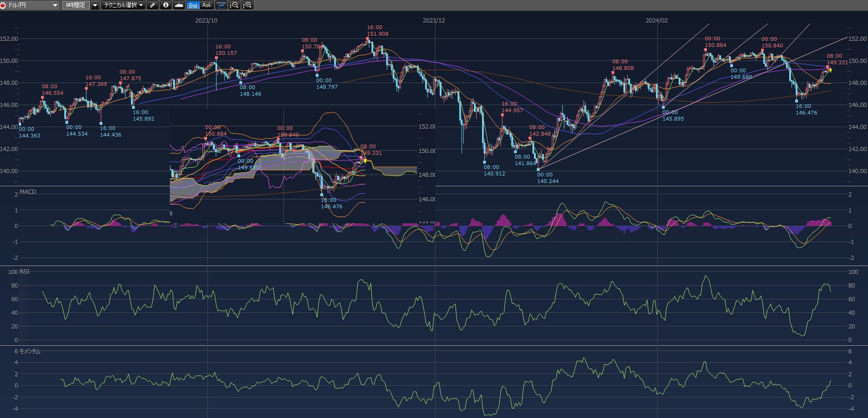
Task: Click the 2023/12 date label on time axis
Action: (434, 21)
